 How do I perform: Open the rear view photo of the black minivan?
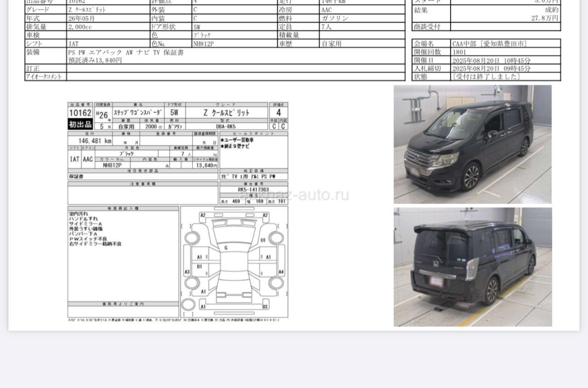(472, 267)
